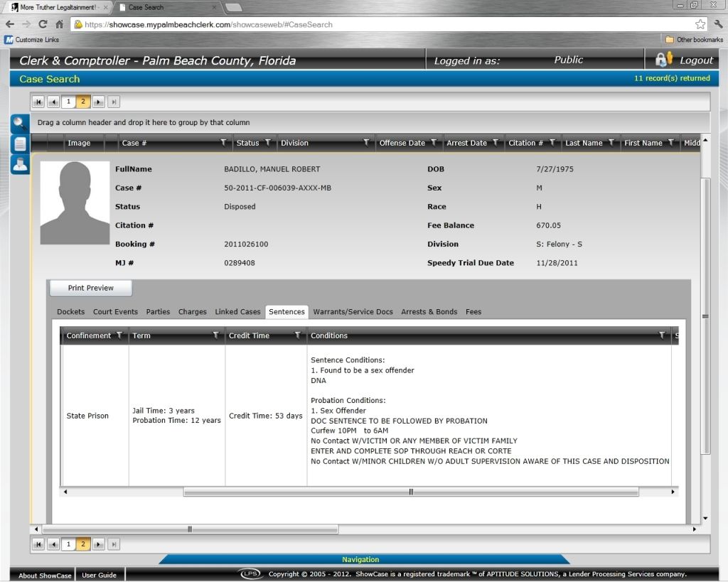This screenshot has width=728, height=582.
Task: Go to first page in top pager
Action: [38, 102]
